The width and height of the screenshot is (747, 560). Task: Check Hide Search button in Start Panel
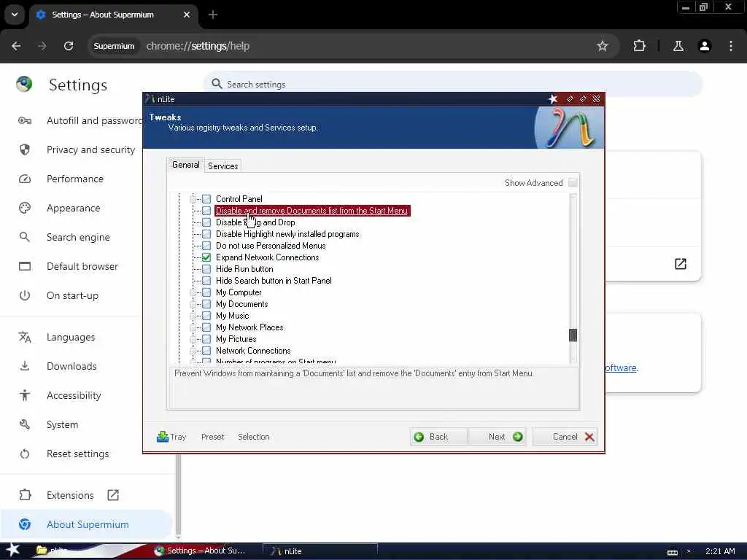click(x=206, y=281)
